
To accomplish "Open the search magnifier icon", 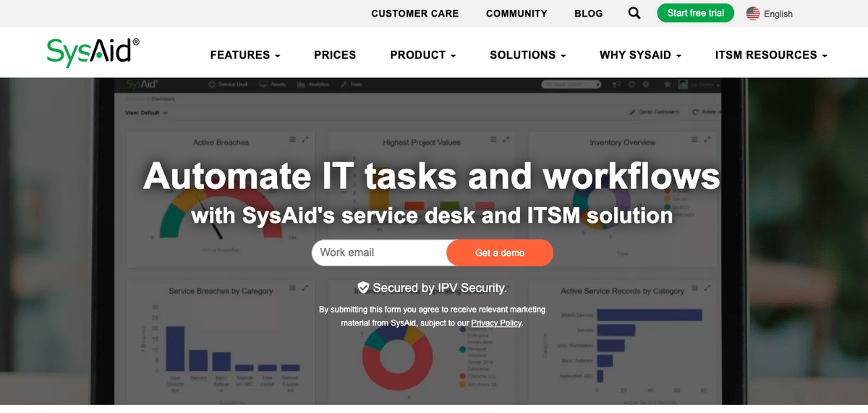I will coord(634,13).
